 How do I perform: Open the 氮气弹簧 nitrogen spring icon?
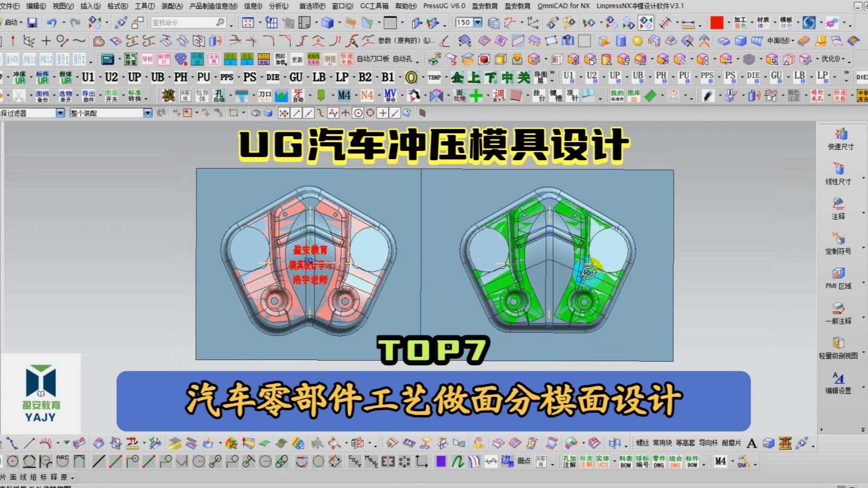(131, 59)
